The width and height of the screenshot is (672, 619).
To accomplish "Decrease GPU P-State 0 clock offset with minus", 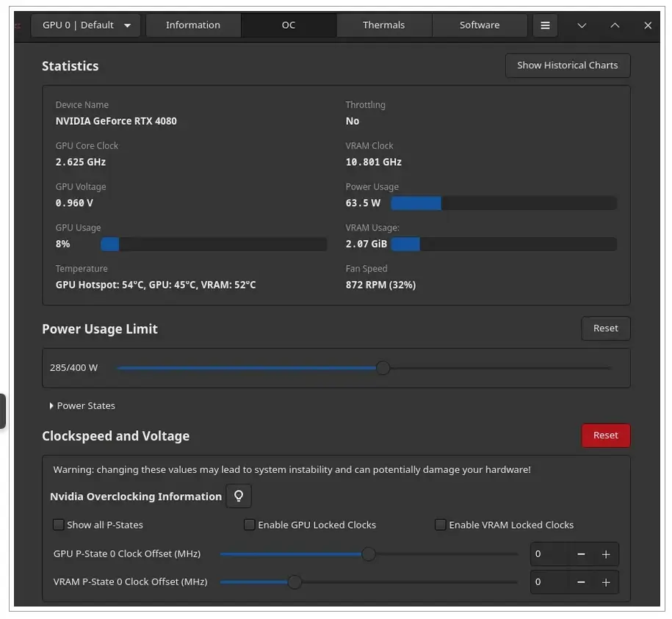I will tap(581, 554).
